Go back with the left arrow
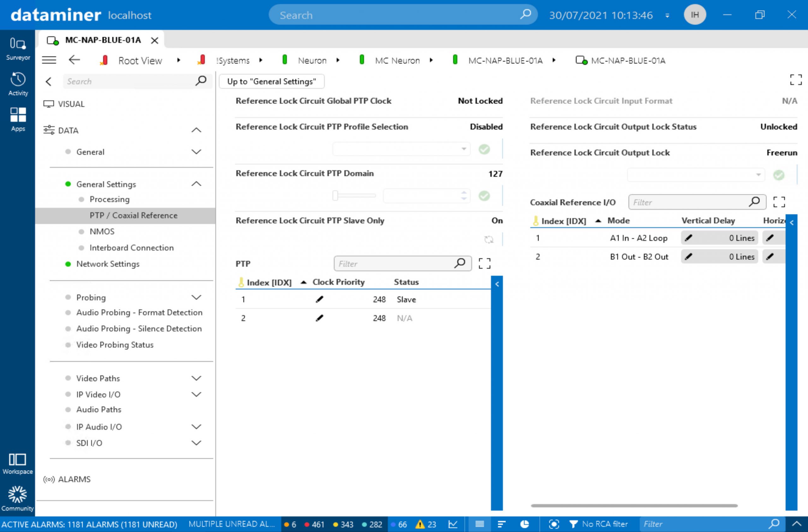808x532 pixels. (x=74, y=60)
